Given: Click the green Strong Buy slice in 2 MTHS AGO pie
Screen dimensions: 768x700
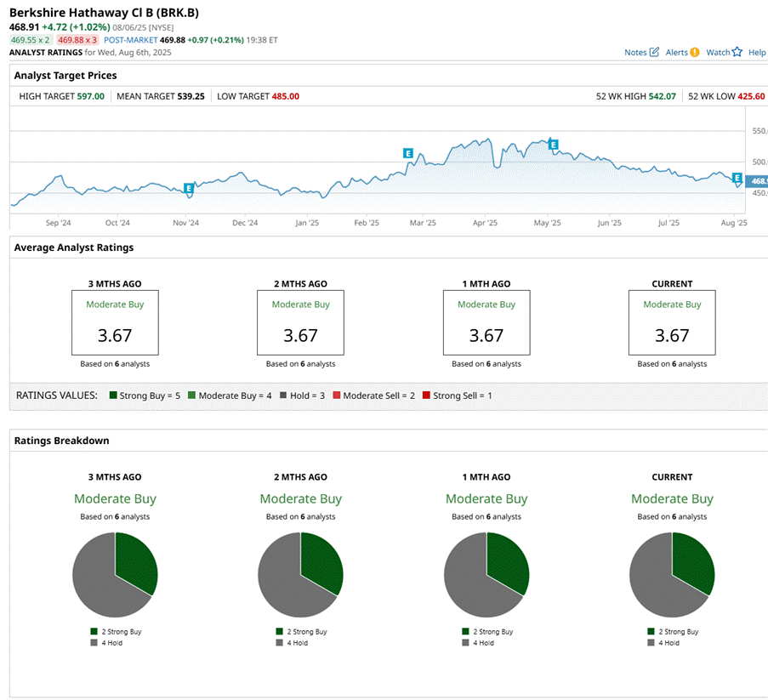Looking at the screenshot, I should (x=321, y=562).
